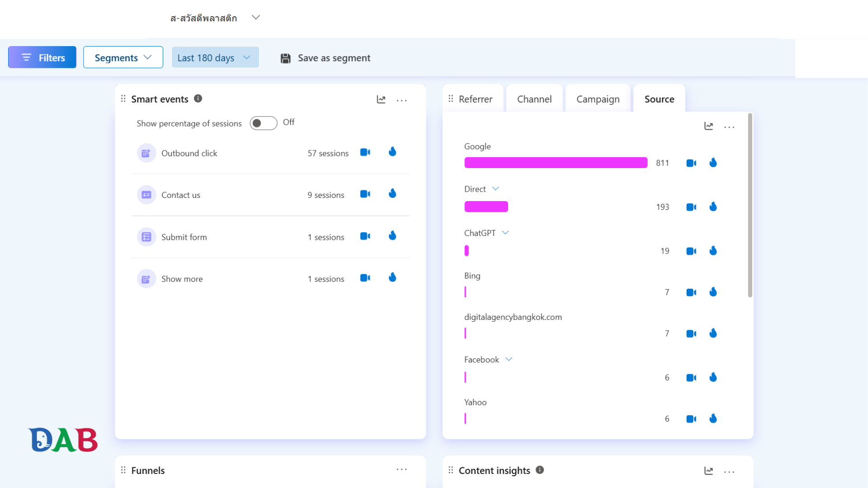Open recordings for Outbound click event

[x=365, y=152]
